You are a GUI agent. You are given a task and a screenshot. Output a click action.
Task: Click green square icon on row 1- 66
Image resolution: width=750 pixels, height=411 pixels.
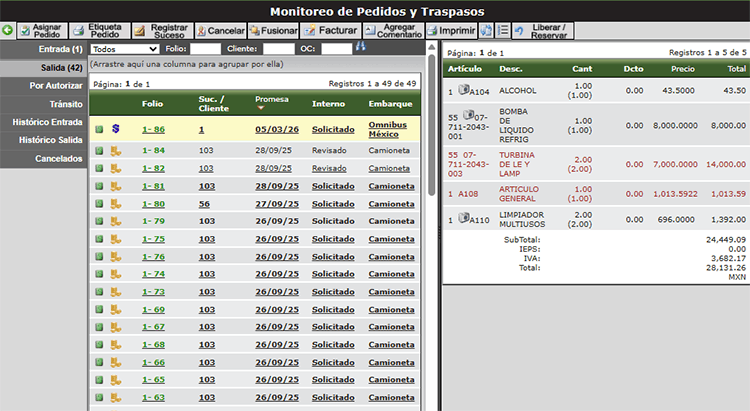[x=99, y=362]
